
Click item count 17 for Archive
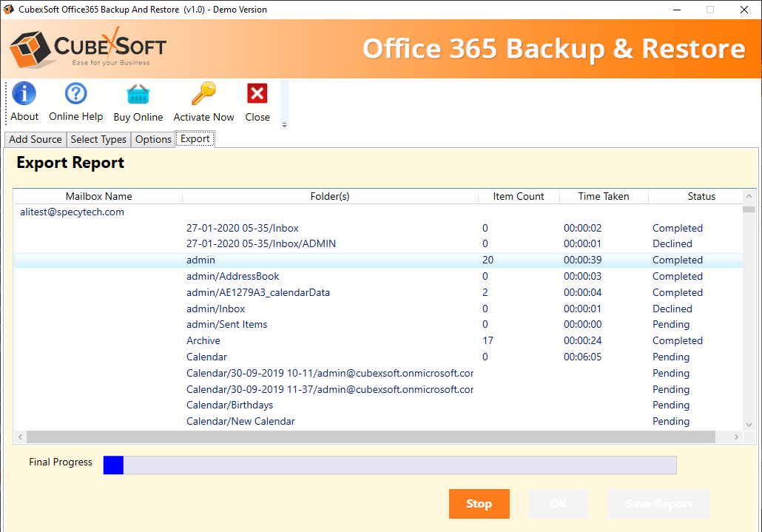click(x=488, y=340)
